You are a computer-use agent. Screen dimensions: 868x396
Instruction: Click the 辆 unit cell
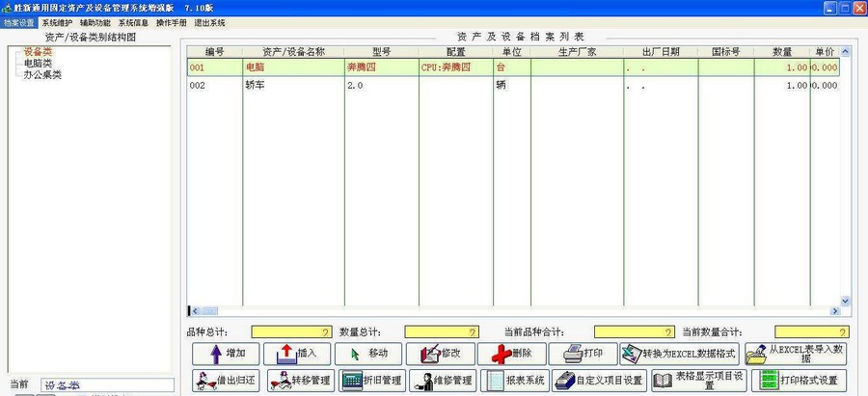click(x=512, y=86)
